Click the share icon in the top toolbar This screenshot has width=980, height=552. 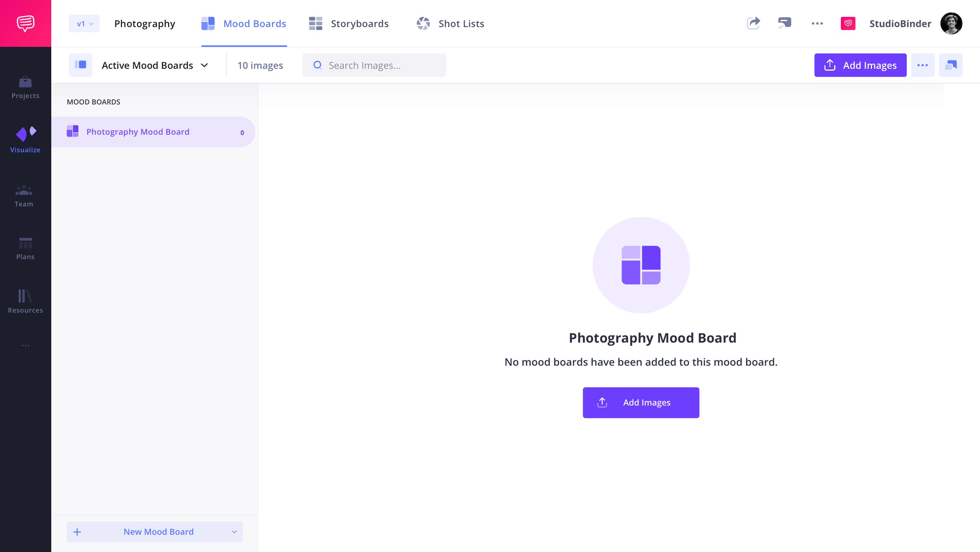pyautogui.click(x=753, y=23)
